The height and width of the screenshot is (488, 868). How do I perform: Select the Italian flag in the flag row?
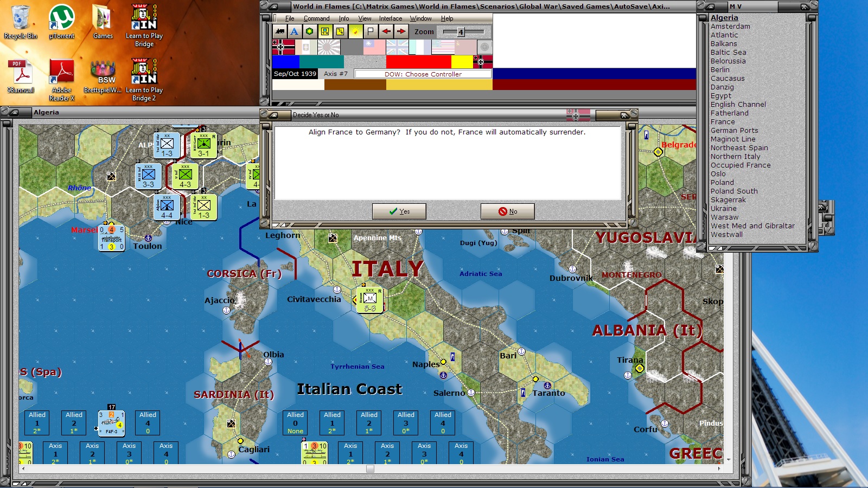[306, 47]
